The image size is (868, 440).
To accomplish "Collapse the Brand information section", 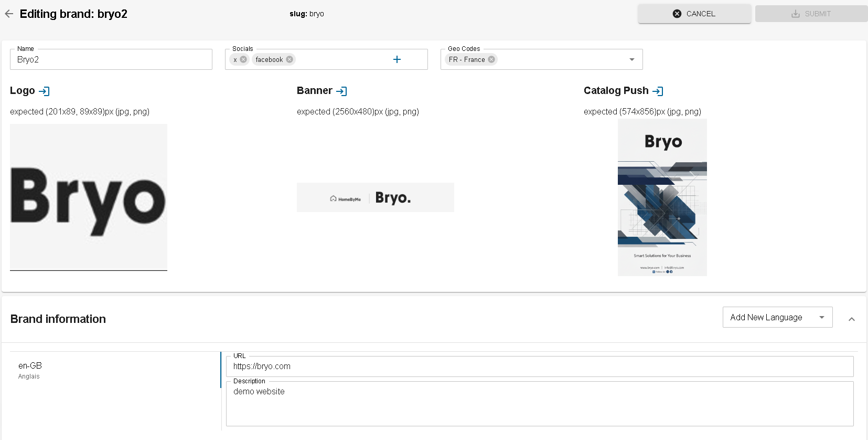I will point(852,319).
